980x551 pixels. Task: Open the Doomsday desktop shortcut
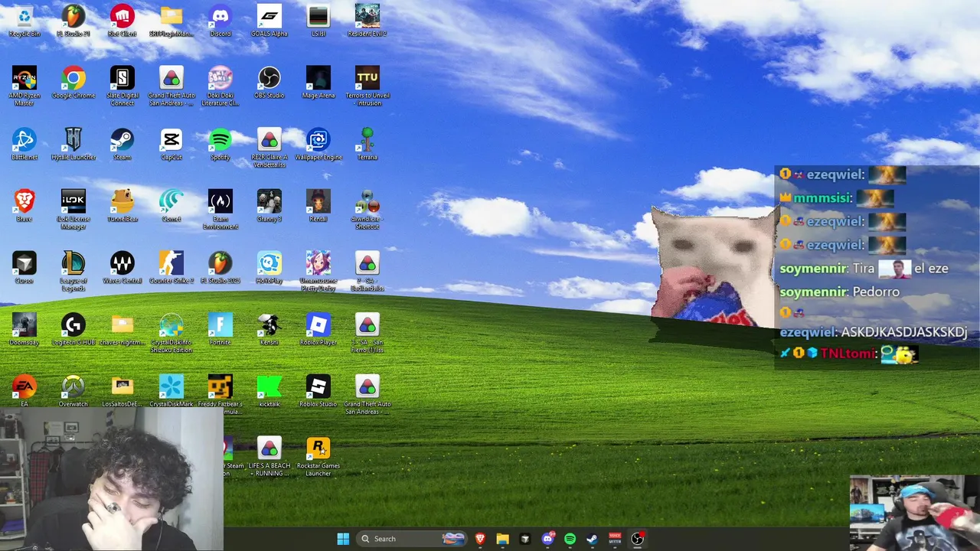(24, 330)
